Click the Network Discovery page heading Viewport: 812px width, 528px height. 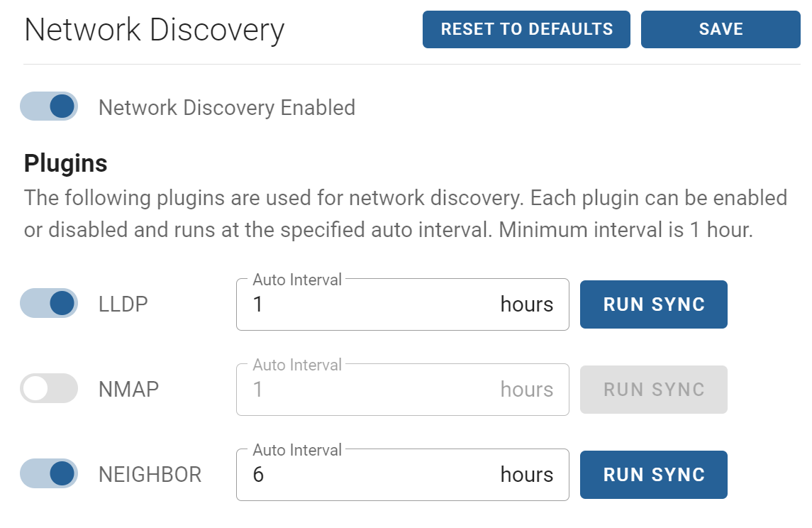(155, 30)
